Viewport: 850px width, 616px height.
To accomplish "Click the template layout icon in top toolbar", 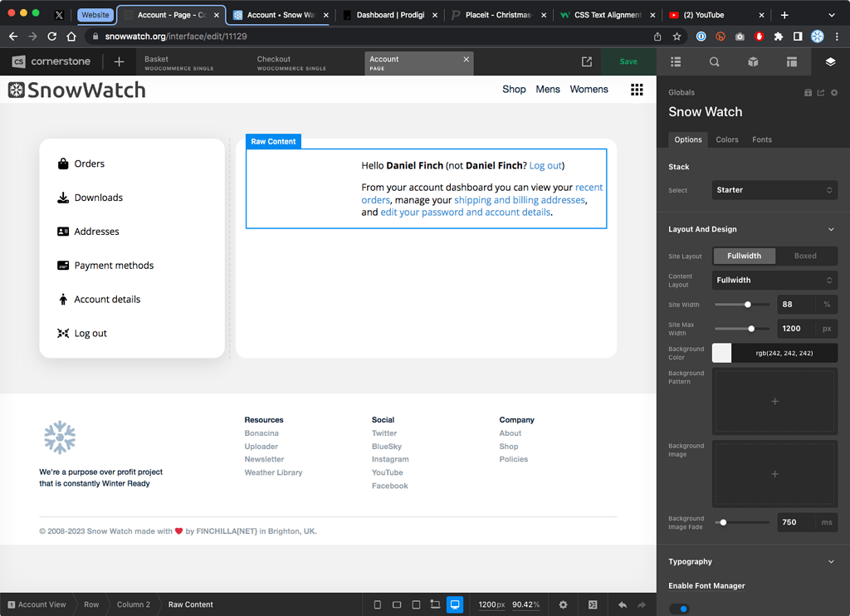I will click(x=790, y=61).
